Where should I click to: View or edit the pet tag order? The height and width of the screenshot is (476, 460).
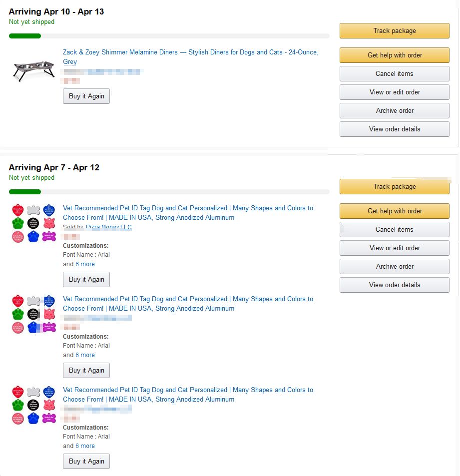(395, 248)
